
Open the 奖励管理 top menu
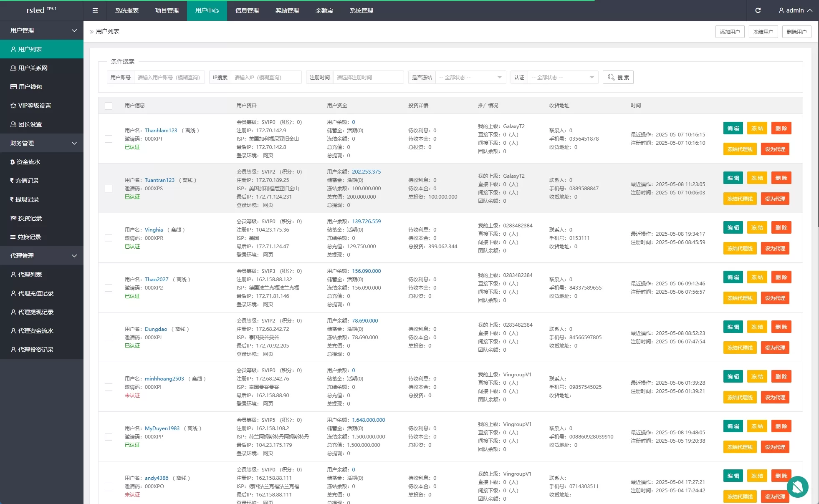(x=287, y=10)
